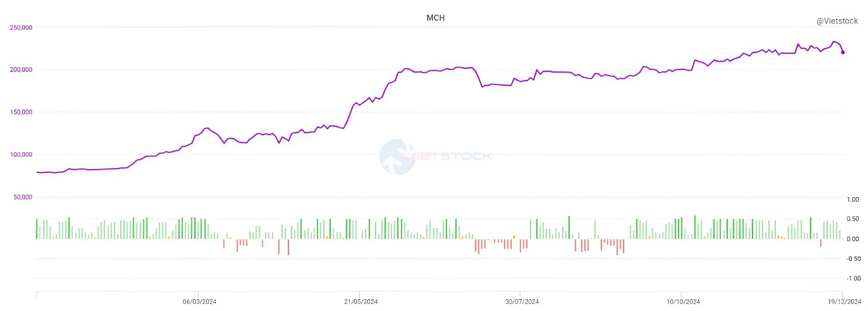Image resolution: width=868 pixels, height=311 pixels.
Task: Click the @Vietstock credit text
Action: coord(837,21)
